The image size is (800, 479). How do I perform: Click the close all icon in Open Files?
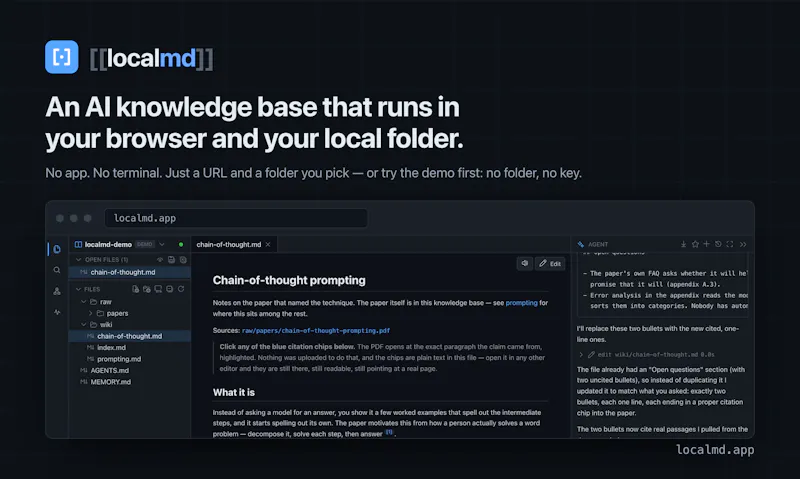(x=183, y=260)
